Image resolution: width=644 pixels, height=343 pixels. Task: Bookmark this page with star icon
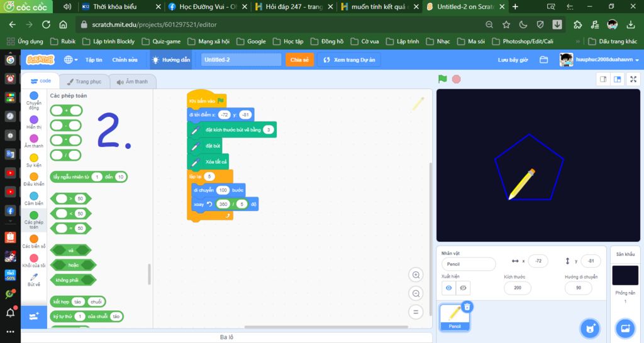[x=506, y=24]
